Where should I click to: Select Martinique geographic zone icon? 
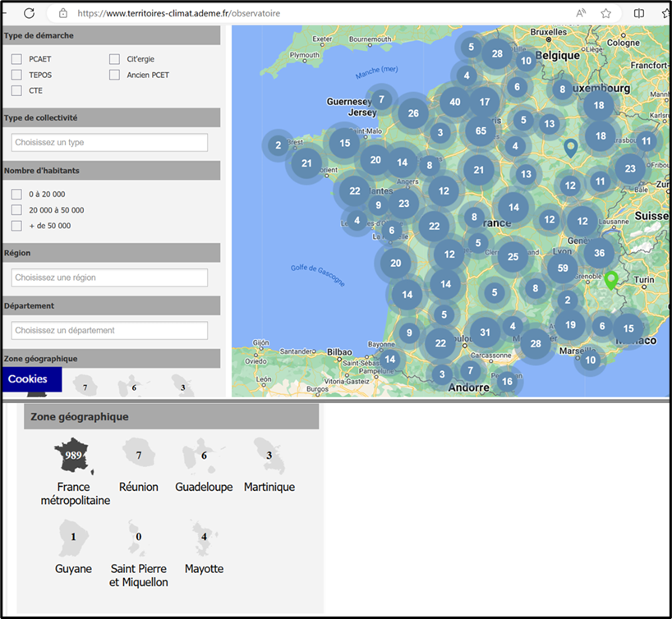269,455
